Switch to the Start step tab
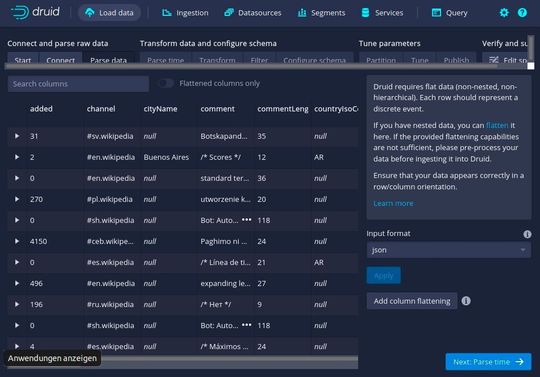This screenshot has width=540, height=377. [x=23, y=59]
